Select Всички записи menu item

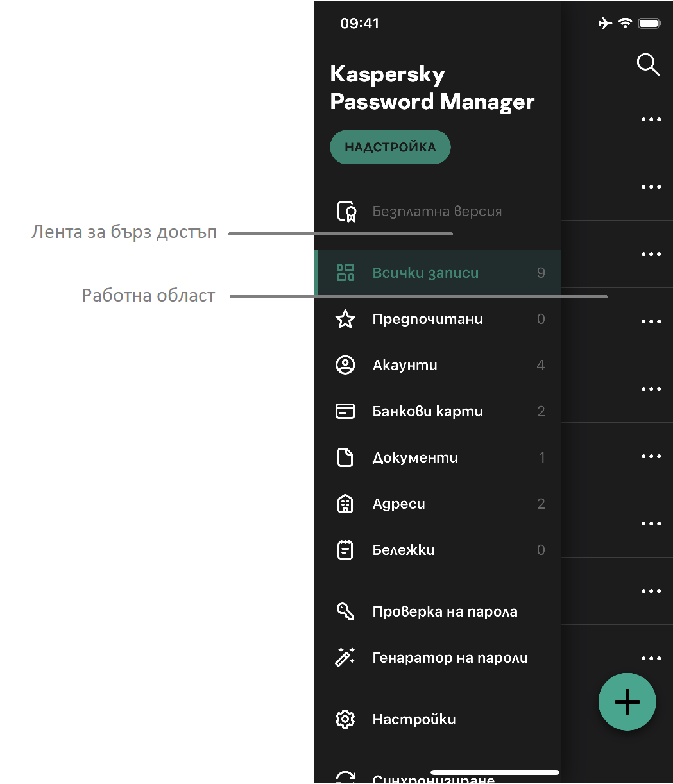point(425,273)
